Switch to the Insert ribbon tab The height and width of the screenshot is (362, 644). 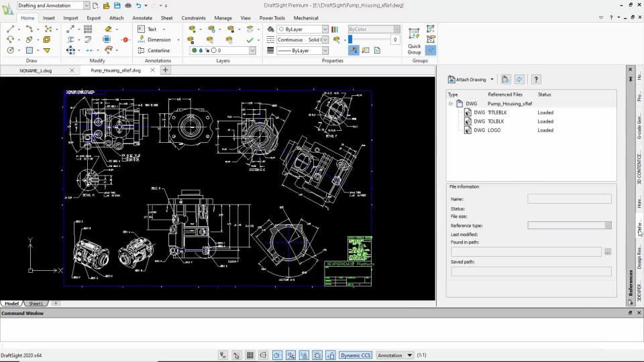(x=48, y=18)
